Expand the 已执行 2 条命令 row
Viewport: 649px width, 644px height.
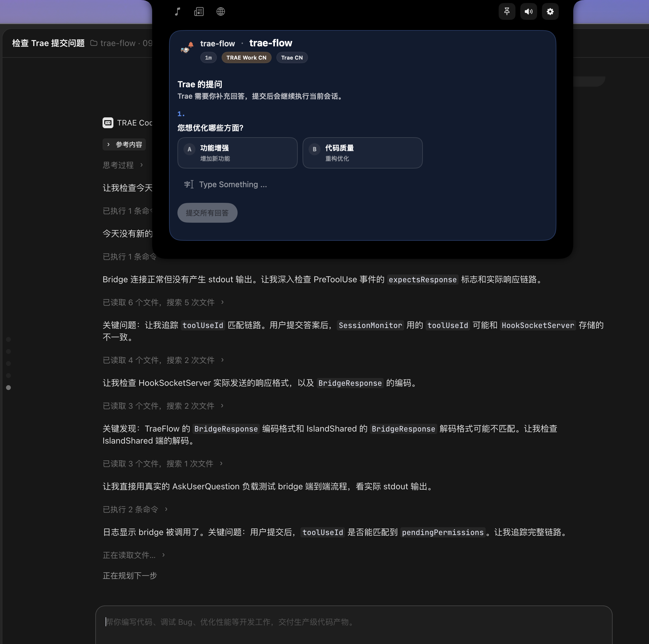point(135,509)
